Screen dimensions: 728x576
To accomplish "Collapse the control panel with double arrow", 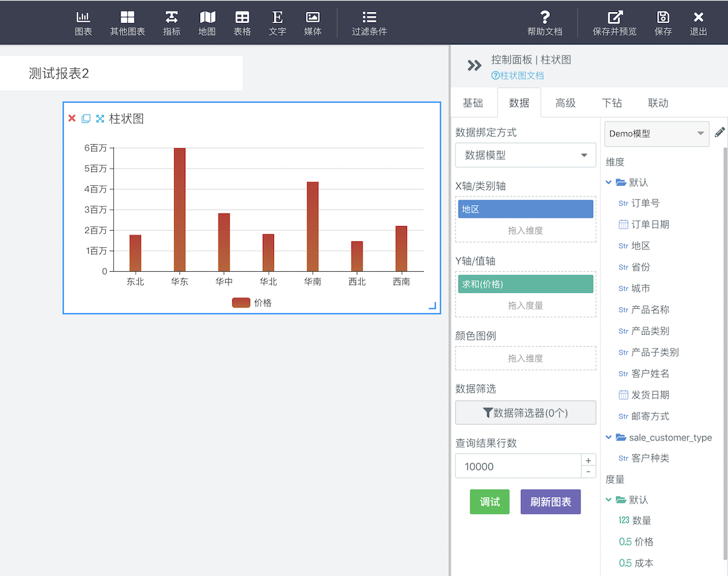I will (x=474, y=65).
